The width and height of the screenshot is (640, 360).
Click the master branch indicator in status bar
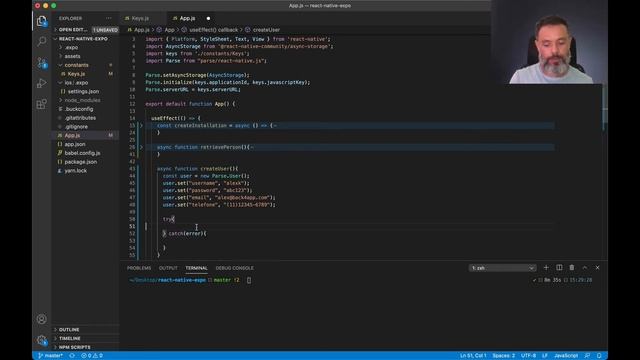(x=51, y=356)
